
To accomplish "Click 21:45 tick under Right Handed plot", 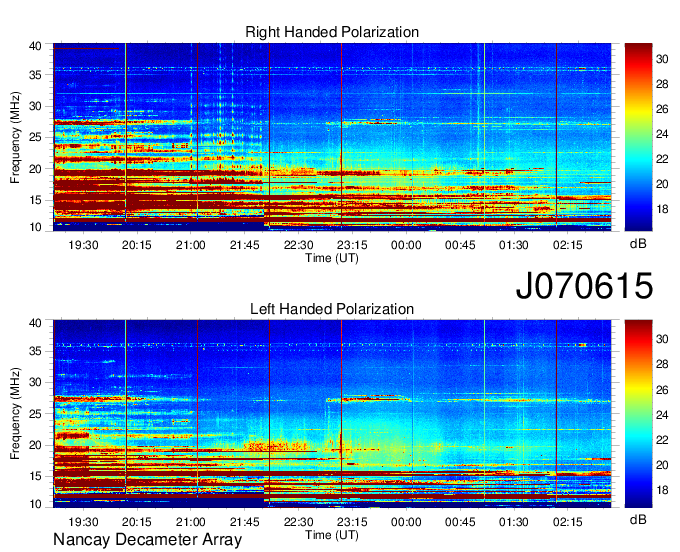I will (245, 245).
